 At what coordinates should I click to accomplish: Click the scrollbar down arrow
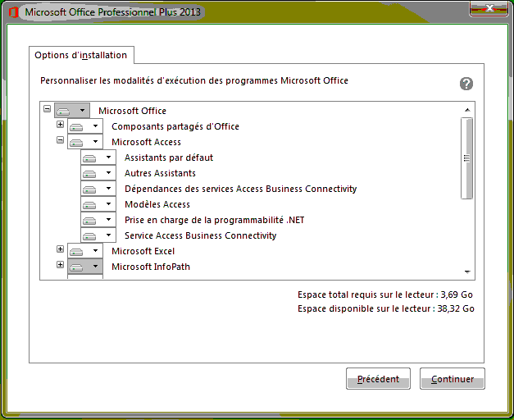pyautogui.click(x=467, y=272)
